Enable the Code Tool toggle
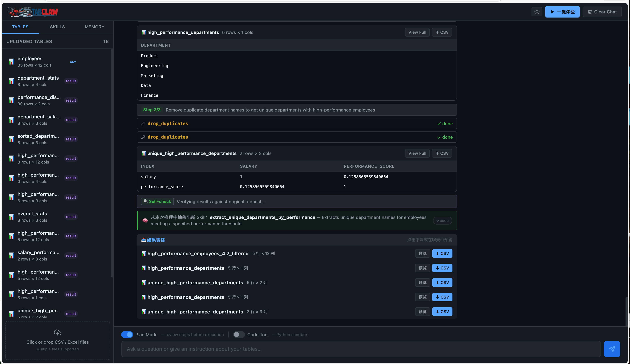 [x=239, y=335]
